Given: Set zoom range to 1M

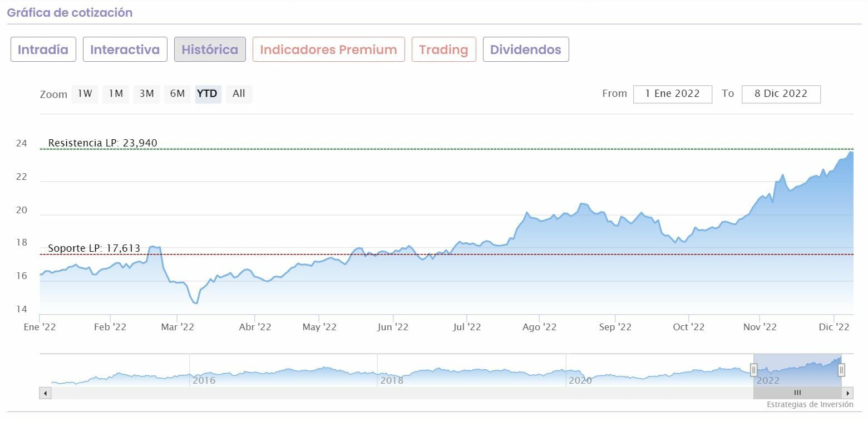Looking at the screenshot, I should (116, 94).
